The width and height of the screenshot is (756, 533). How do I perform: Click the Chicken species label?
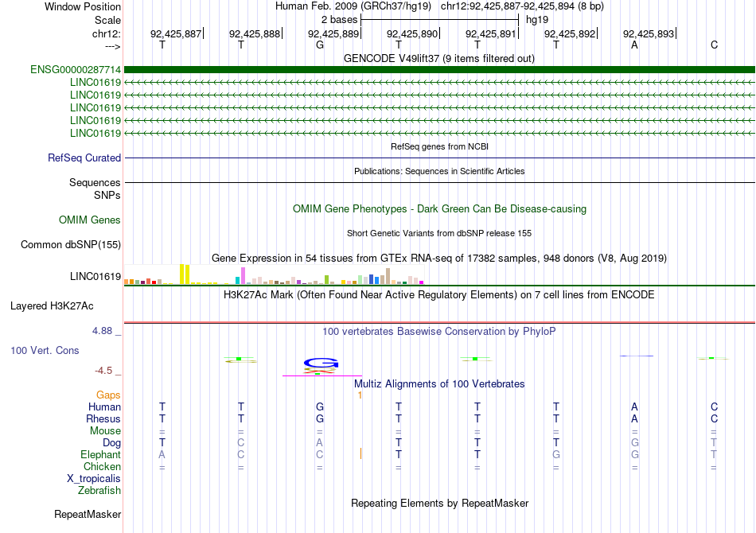point(102,466)
